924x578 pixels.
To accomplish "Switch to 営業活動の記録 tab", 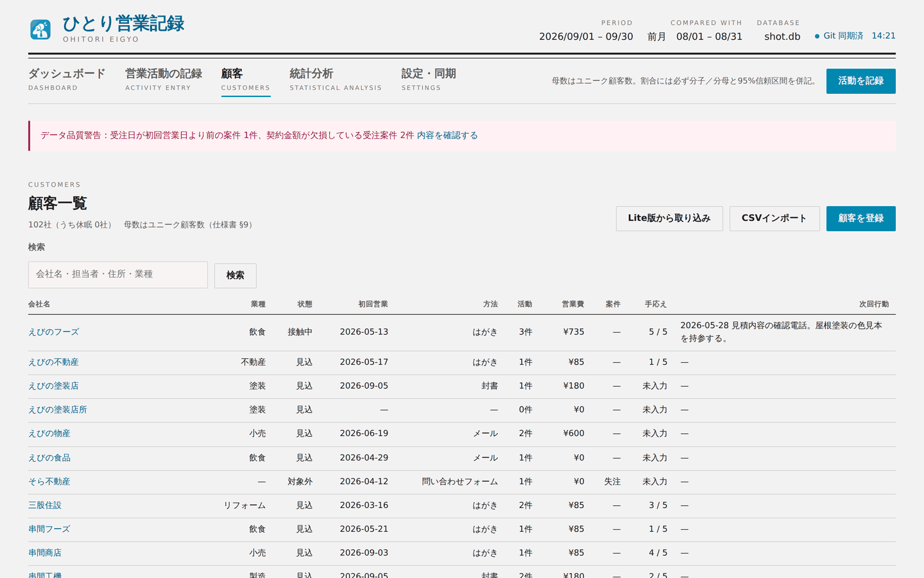I will 164,80.
